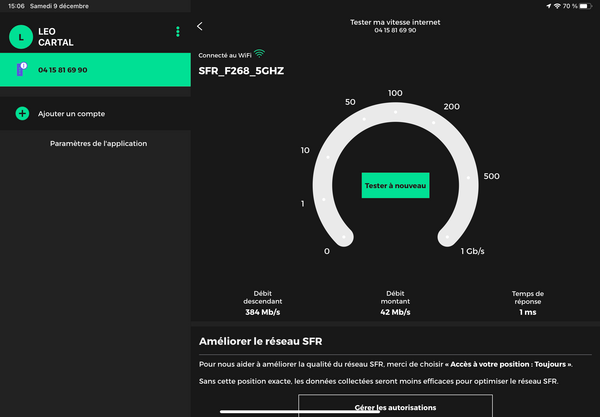600x417 pixels.
Task: Tap the green WiFi icon near Connecté au WiFi
Action: pos(259,52)
